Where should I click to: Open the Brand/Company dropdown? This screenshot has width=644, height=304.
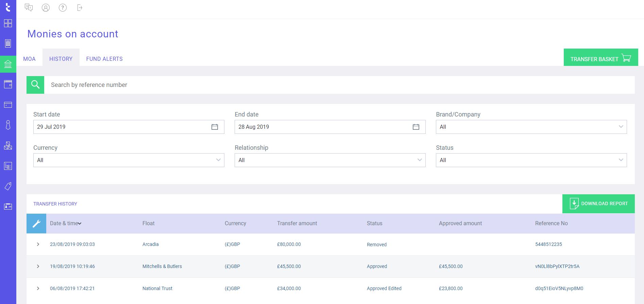531,127
